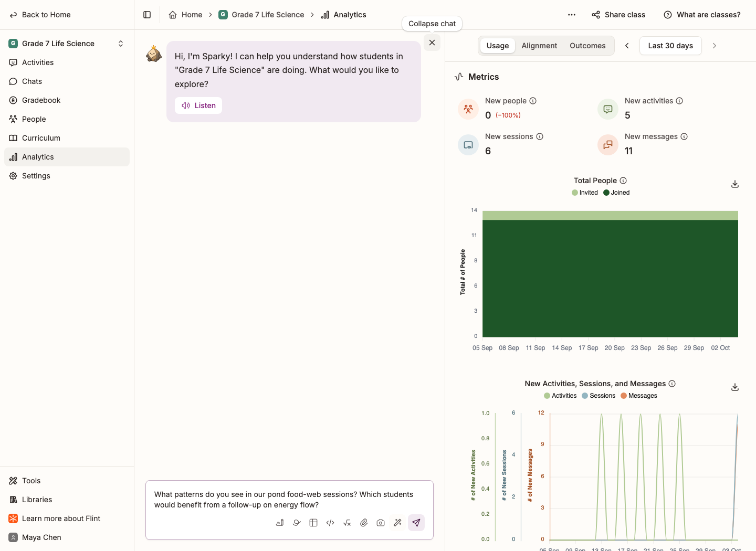The image size is (756, 551).
Task: Go Back to Home
Action: (x=40, y=15)
